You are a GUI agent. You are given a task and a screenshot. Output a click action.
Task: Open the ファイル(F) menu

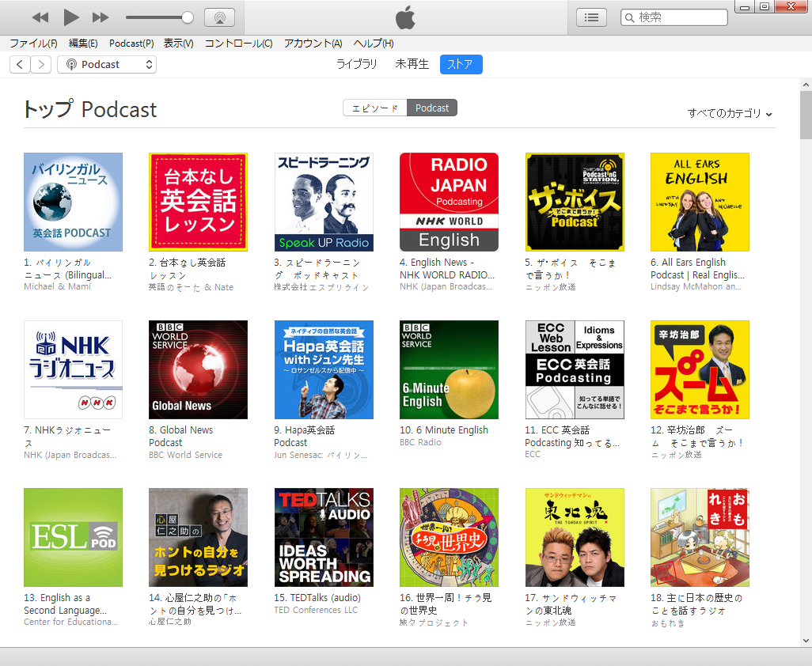[x=34, y=44]
